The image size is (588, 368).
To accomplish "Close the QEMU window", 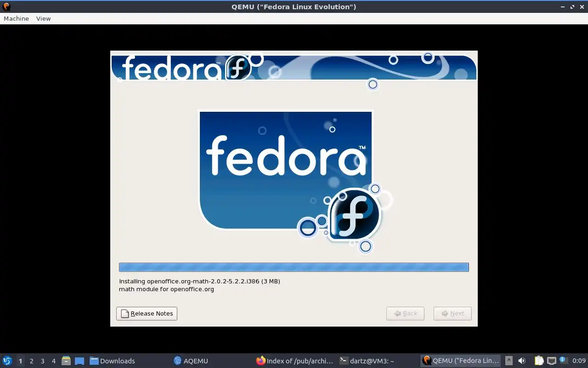I will pos(582,7).
